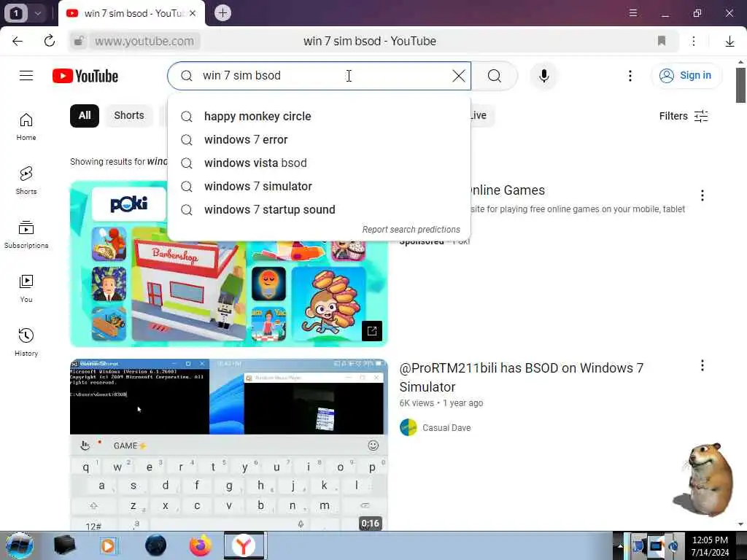Click Report search predictions link

[411, 230]
